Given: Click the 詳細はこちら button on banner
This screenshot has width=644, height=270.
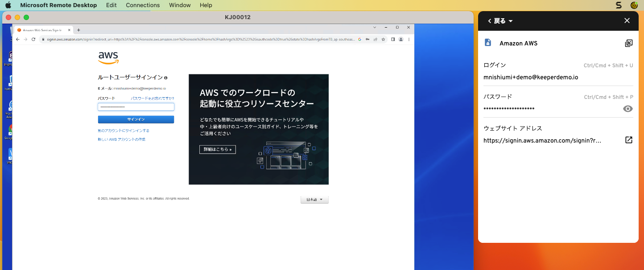Looking at the screenshot, I should click(217, 149).
